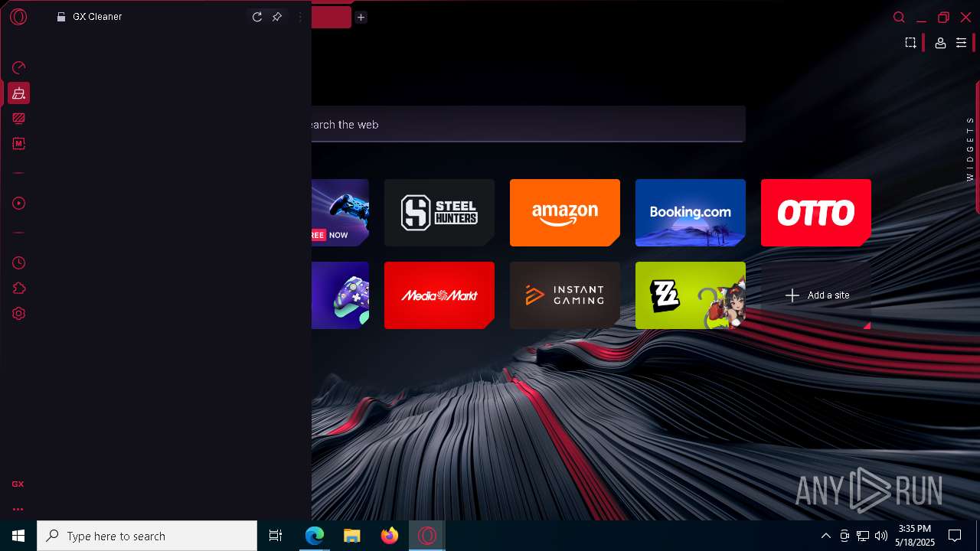Take a snapshot with the capture icon
This screenshot has width=980, height=551.
pyautogui.click(x=910, y=43)
